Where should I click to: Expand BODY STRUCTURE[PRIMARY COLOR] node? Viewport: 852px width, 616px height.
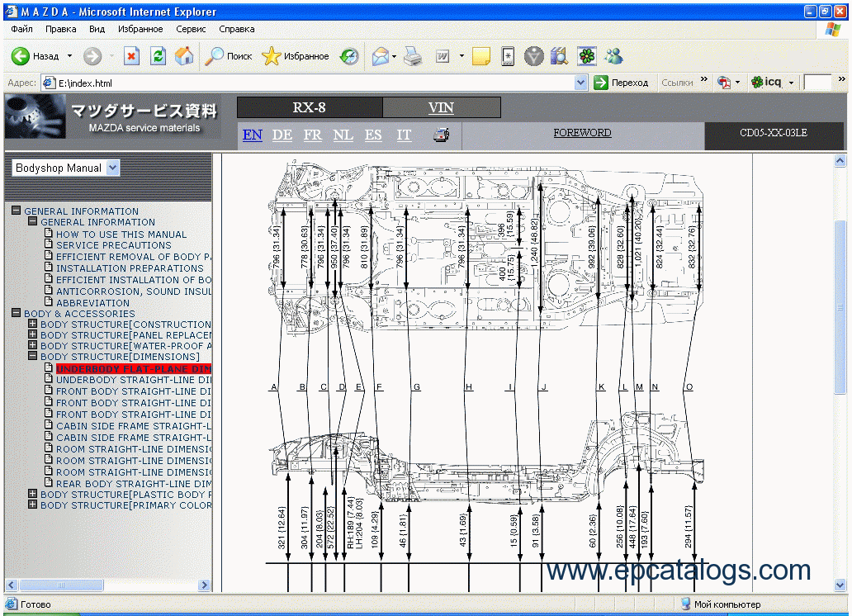32,505
